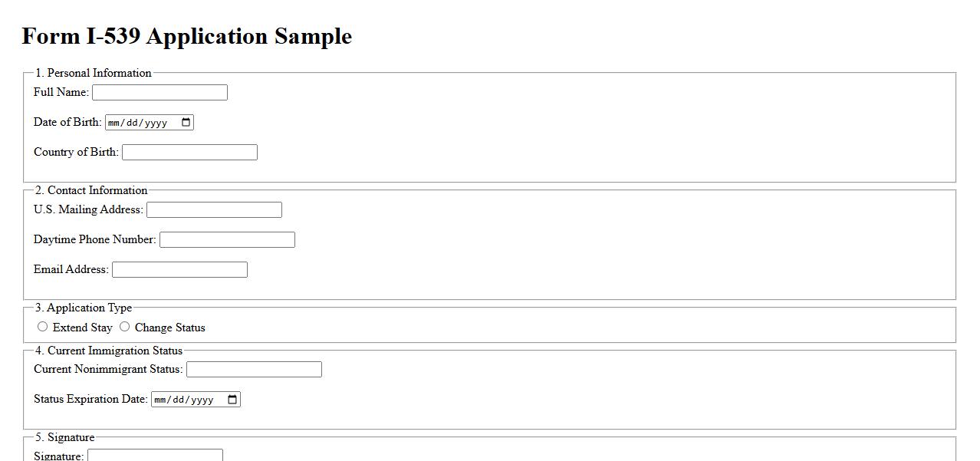Click the Contact Information section legend

tap(91, 190)
